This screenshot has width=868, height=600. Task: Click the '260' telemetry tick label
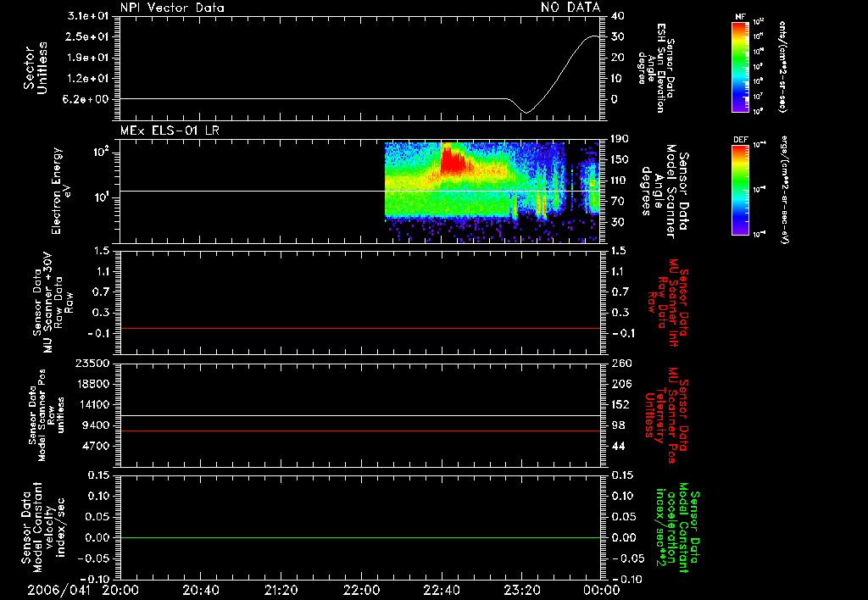point(621,363)
